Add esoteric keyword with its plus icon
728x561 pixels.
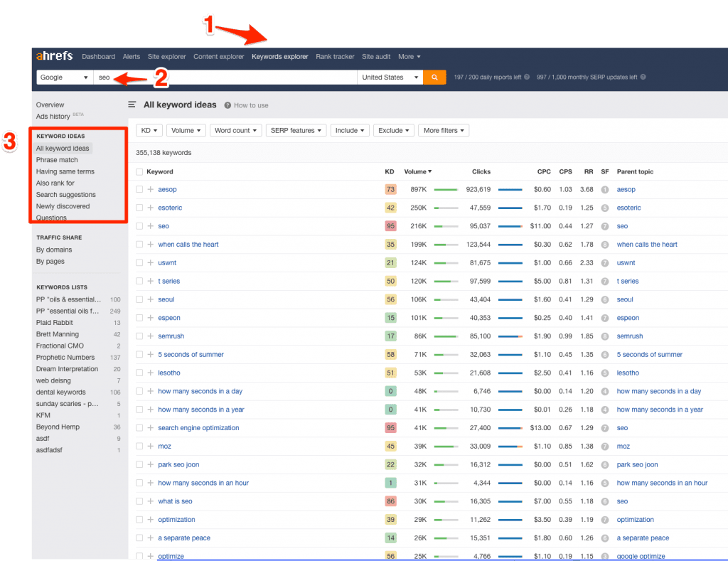(x=151, y=208)
